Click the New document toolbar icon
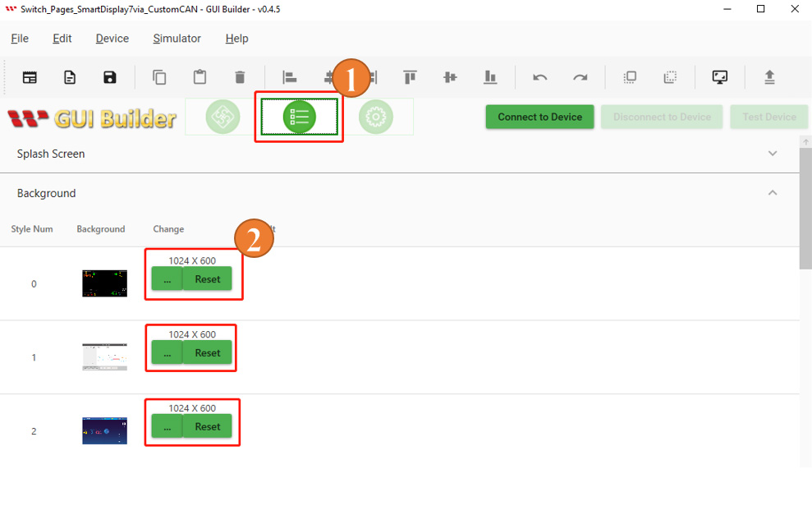This screenshot has width=812, height=506. (x=70, y=78)
